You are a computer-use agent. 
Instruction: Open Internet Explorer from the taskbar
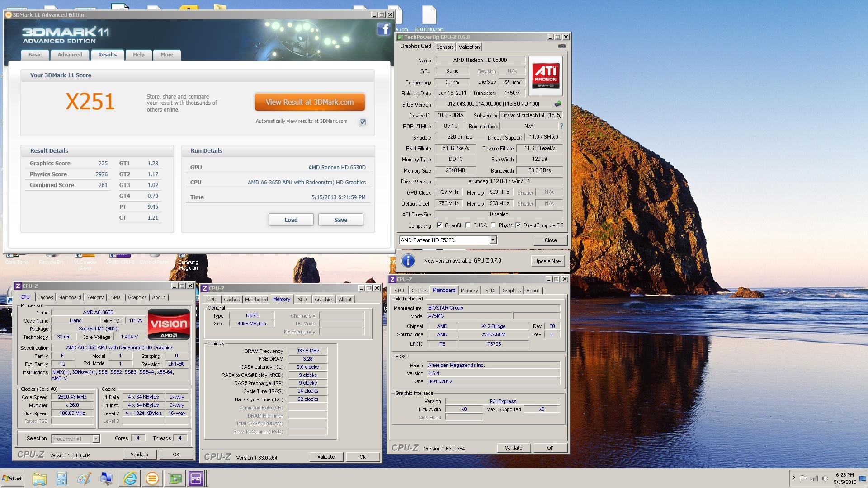[130, 479]
